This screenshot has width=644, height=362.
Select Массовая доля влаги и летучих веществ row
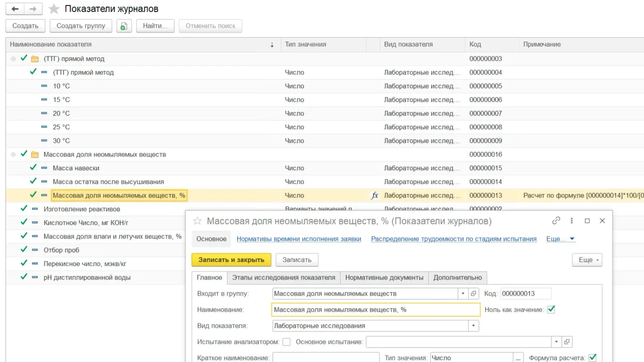(x=96, y=236)
